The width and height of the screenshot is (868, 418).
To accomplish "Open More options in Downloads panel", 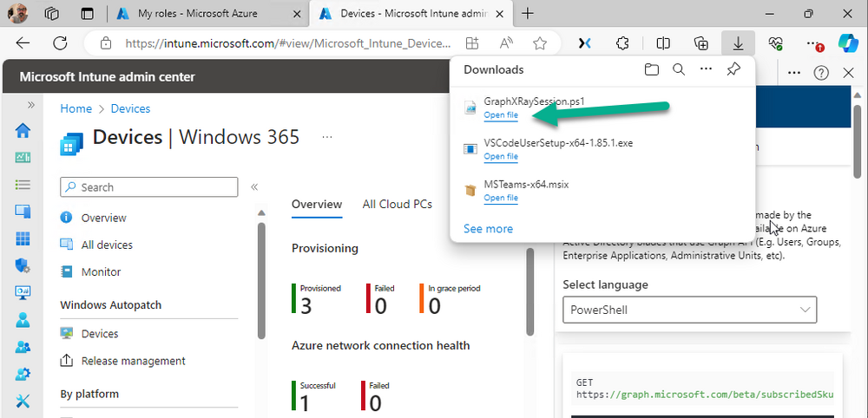I will click(705, 69).
